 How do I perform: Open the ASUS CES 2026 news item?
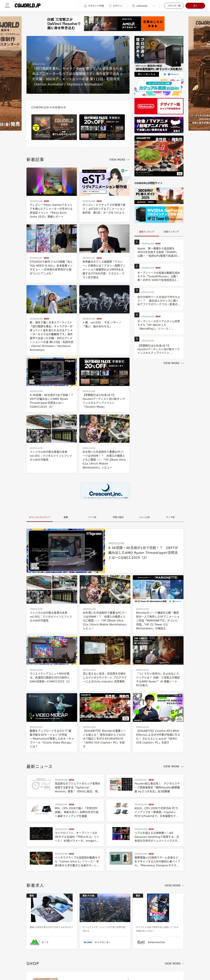coord(145,810)
